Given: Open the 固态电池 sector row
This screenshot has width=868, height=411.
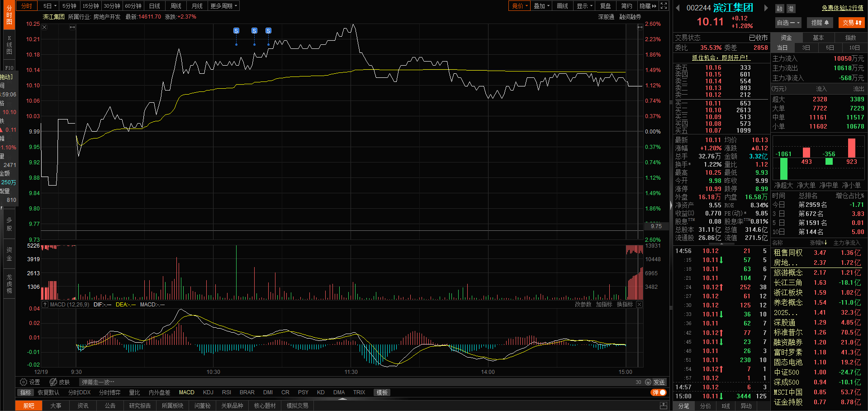Looking at the screenshot, I should coord(817,362).
